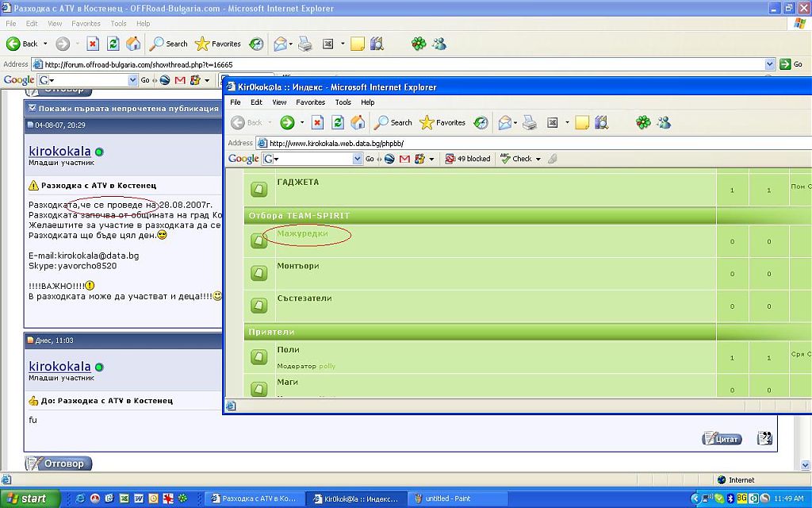Click the green ICQ flower icon in the OFFRoad-Bulgaria window toolbar
This screenshot has width=812, height=508.
pyautogui.click(x=419, y=44)
